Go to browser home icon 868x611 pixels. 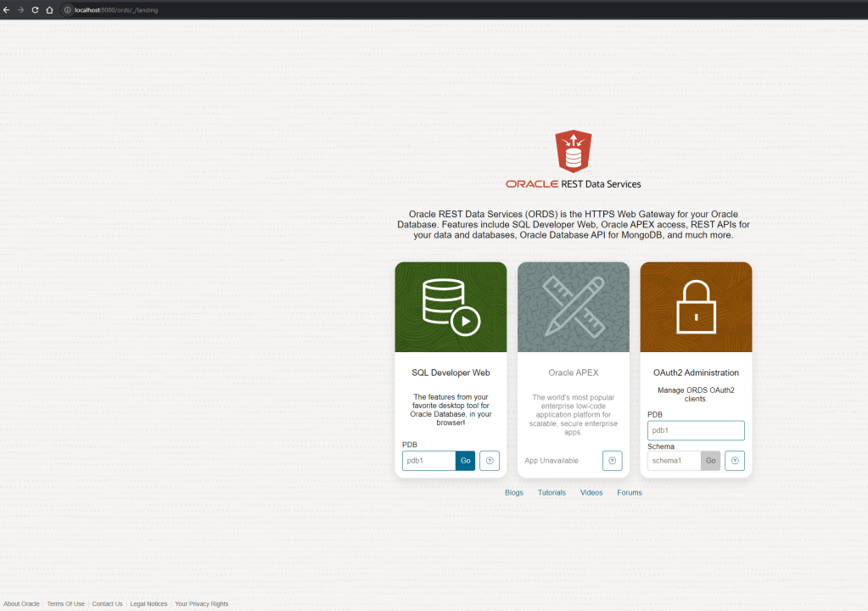tap(49, 9)
